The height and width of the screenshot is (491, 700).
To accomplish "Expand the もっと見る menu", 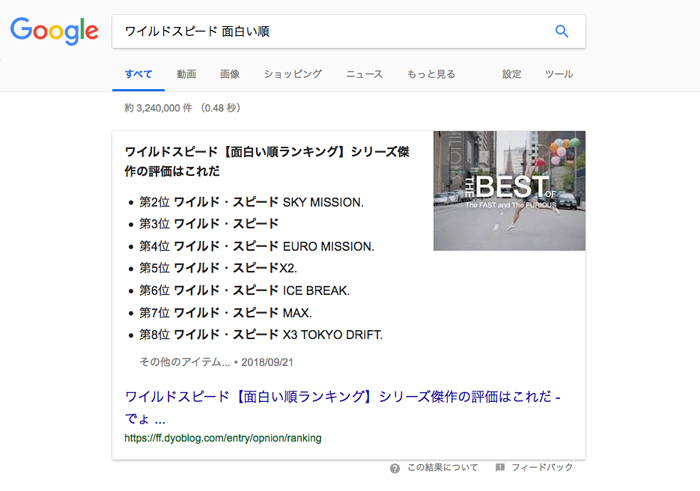I will (431, 74).
